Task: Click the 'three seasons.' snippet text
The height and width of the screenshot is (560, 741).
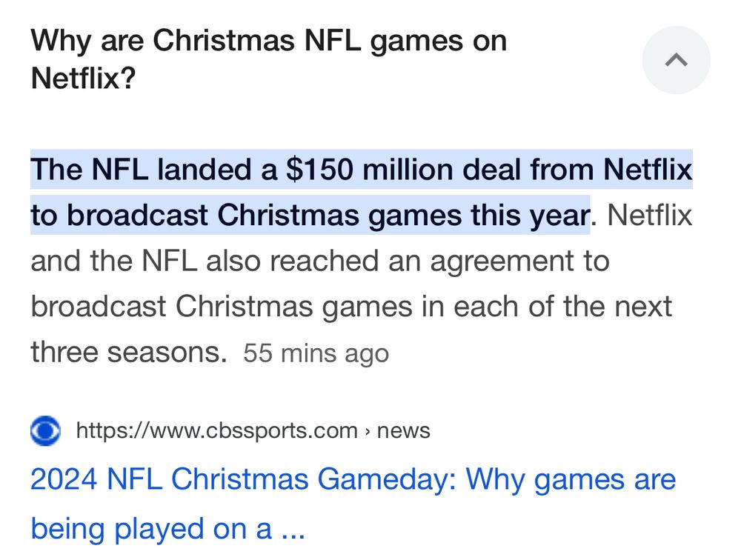Action: tap(129, 352)
